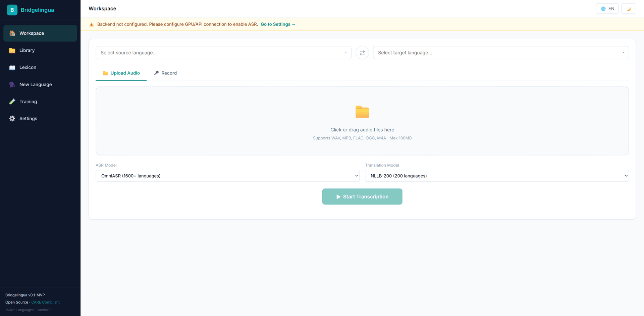Click the Library folder icon in sidebar
This screenshot has width=644, height=316.
(12, 50)
